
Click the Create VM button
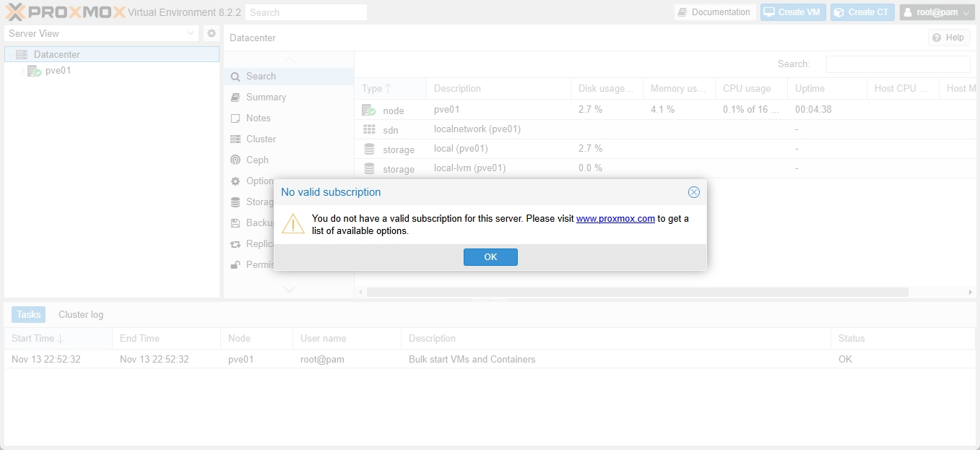pos(793,12)
